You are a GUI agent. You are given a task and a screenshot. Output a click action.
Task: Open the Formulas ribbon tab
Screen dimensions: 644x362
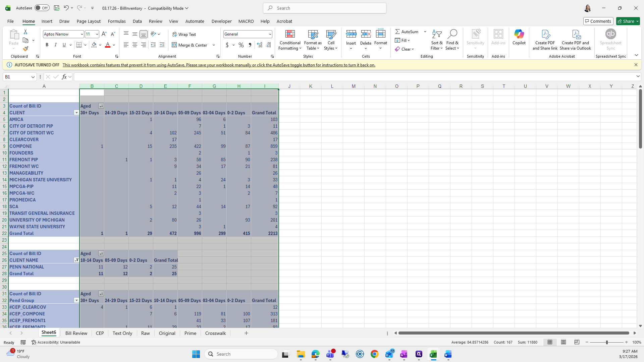point(117,21)
